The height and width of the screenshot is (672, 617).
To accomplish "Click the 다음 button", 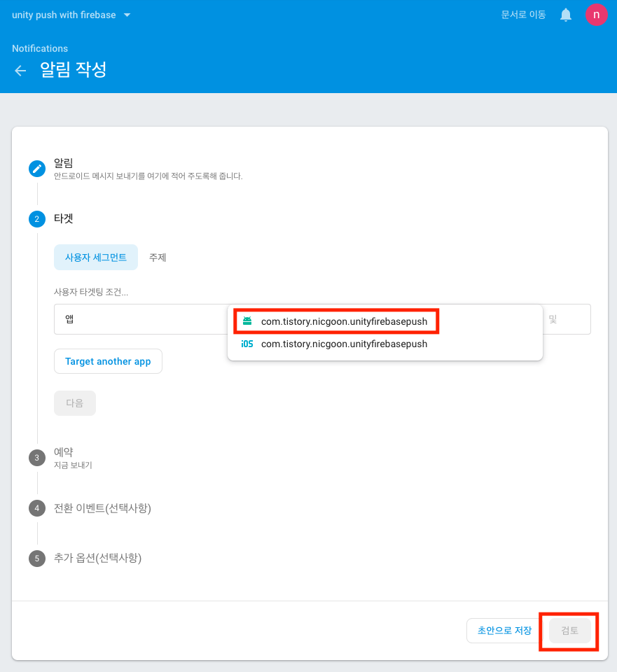I will point(75,403).
